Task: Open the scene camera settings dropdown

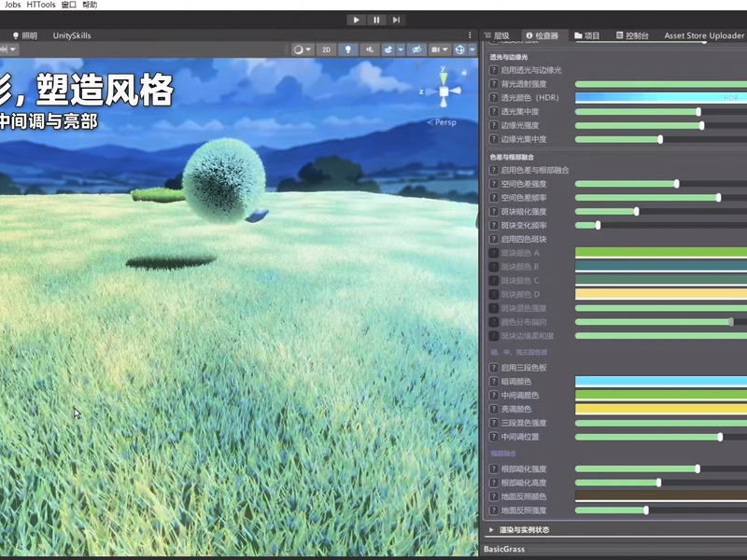Action: pyautogui.click(x=440, y=49)
